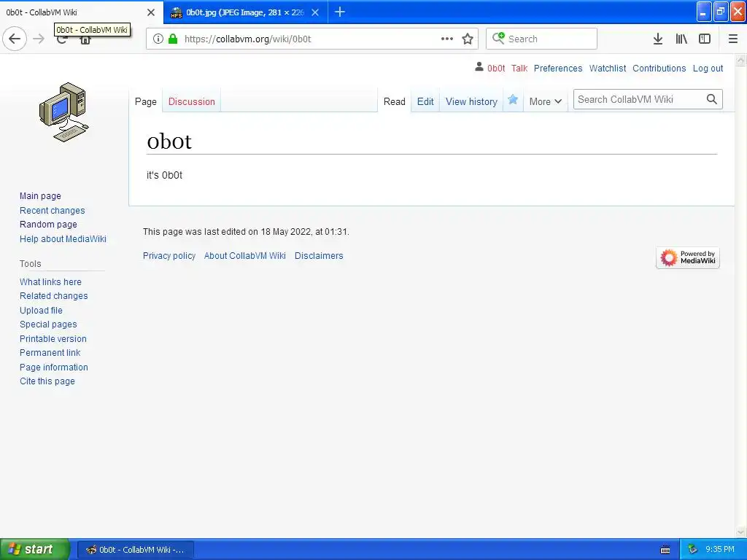
Task: Click the Log out link
Action: pyautogui.click(x=708, y=68)
